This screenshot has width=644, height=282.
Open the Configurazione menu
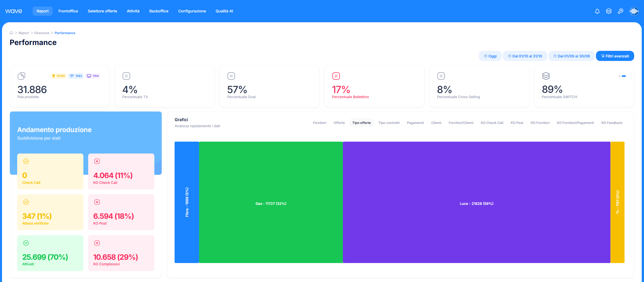coord(192,11)
